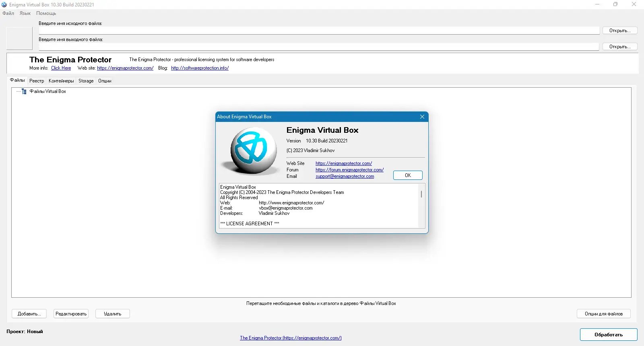The width and height of the screenshot is (644, 346).
Task: Open the Файл menu
Action: click(x=8, y=13)
